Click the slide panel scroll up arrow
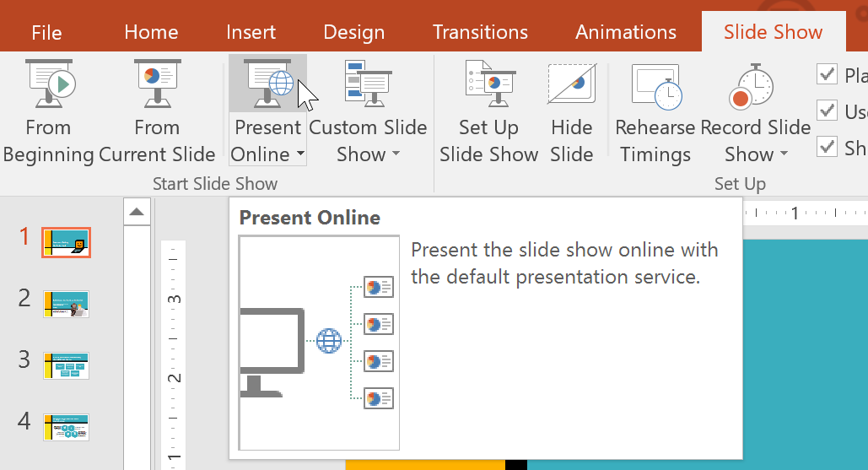 (x=137, y=212)
